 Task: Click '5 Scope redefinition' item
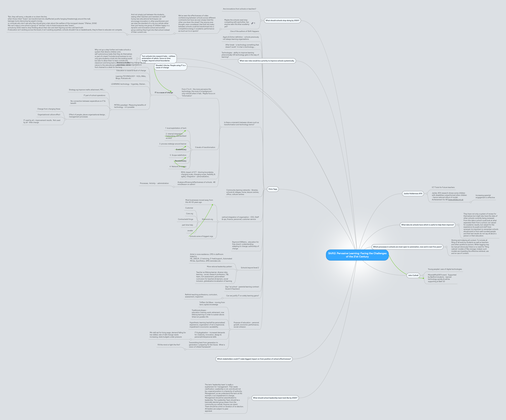coord(178,155)
